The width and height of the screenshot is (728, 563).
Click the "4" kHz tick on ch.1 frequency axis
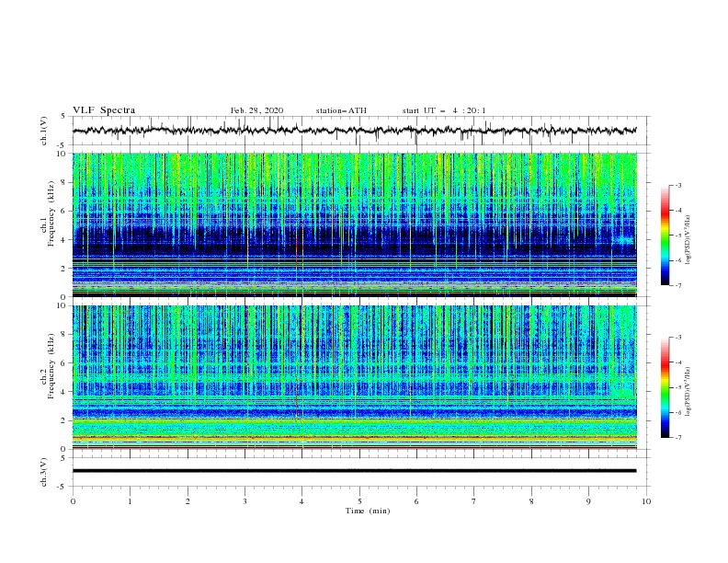click(64, 240)
